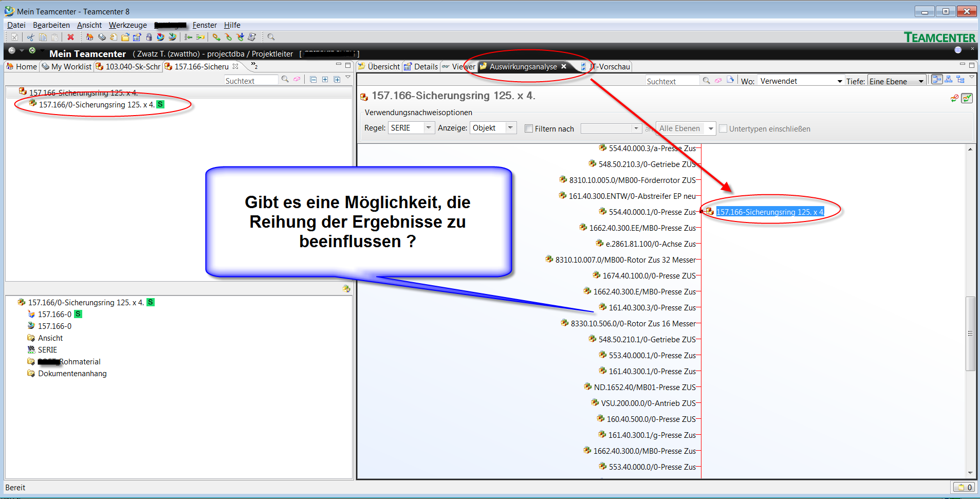Open the Hilfe menu
Viewport: 980px width, 499px height.
(x=232, y=25)
